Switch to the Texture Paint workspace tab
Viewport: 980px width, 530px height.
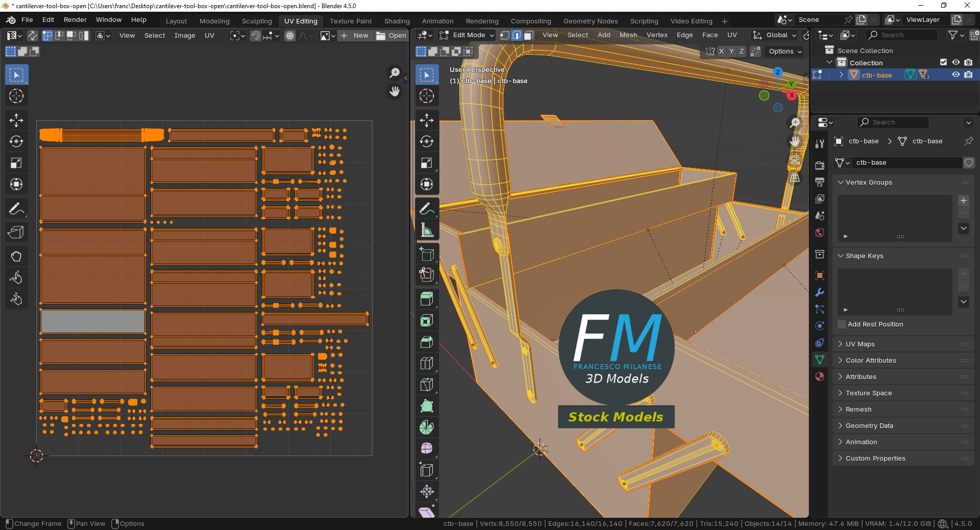[350, 21]
